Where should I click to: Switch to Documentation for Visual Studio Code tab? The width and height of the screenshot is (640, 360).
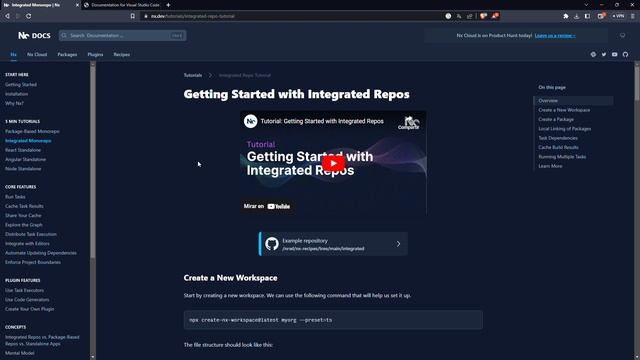[122, 5]
